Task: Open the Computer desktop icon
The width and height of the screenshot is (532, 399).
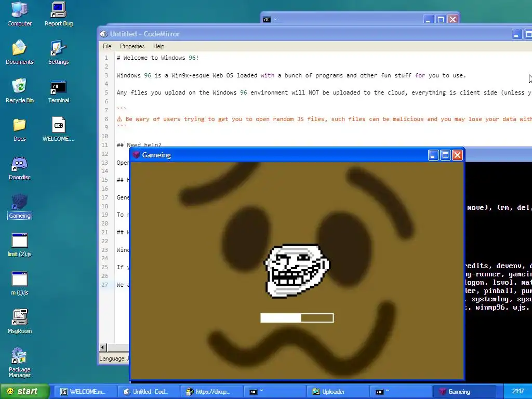Action: (x=19, y=14)
